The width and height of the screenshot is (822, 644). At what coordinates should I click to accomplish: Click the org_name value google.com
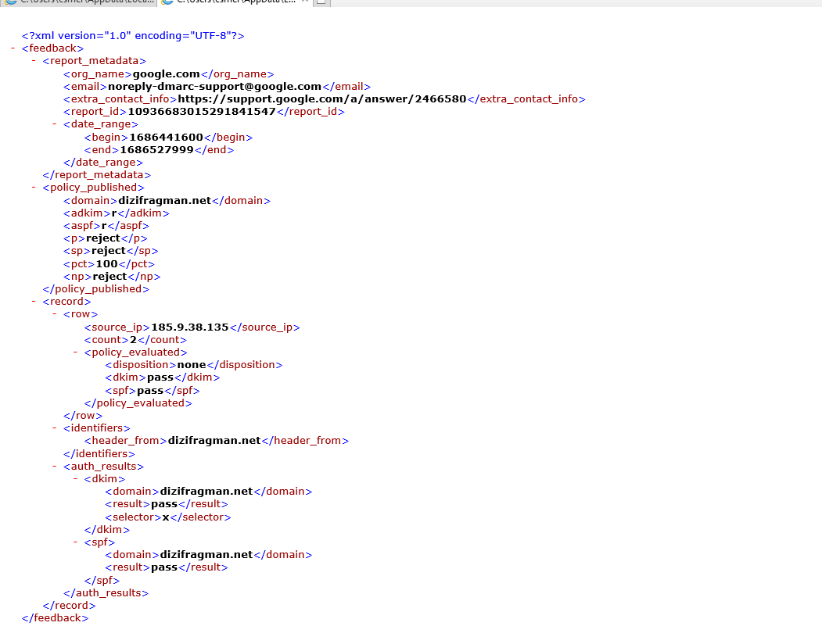tap(166, 74)
